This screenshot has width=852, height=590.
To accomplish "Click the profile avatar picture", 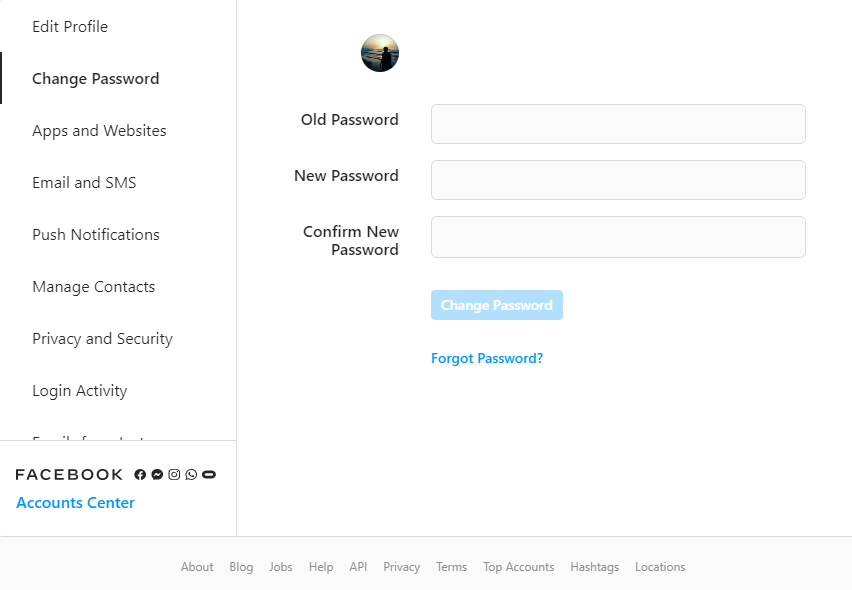I will pos(380,53).
